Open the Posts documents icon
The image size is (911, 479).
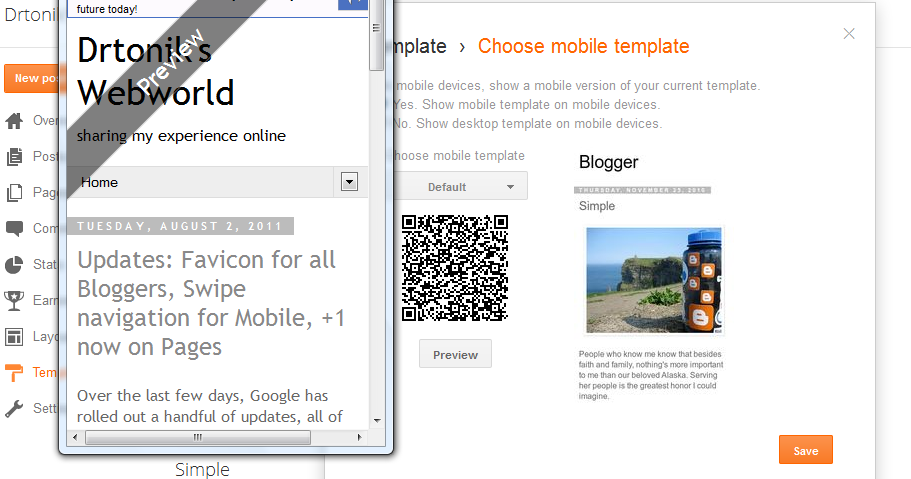[x=15, y=157]
